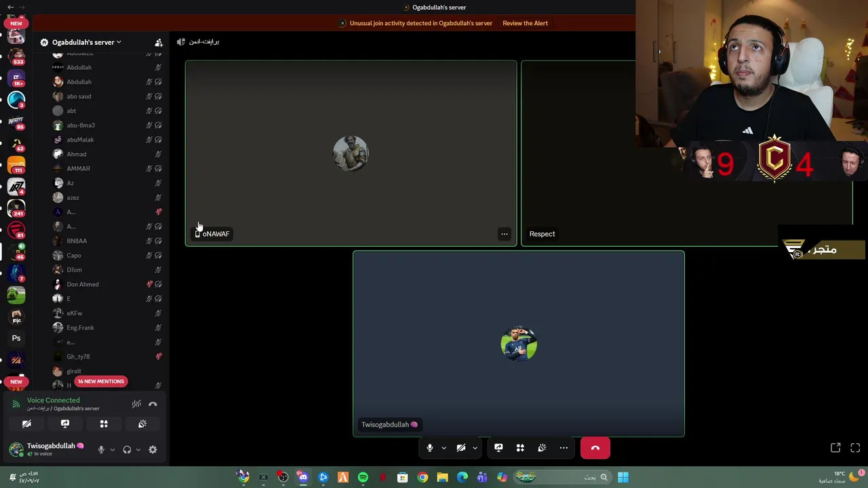Screen dimensions: 868x488
Task: Disconnect from voice in Voice Connected panel
Action: (153, 404)
